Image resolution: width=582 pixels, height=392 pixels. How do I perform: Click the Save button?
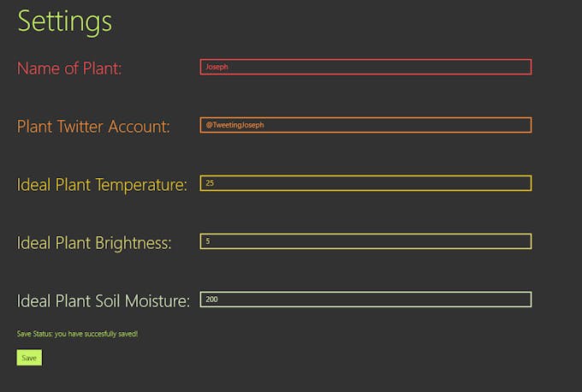point(29,358)
